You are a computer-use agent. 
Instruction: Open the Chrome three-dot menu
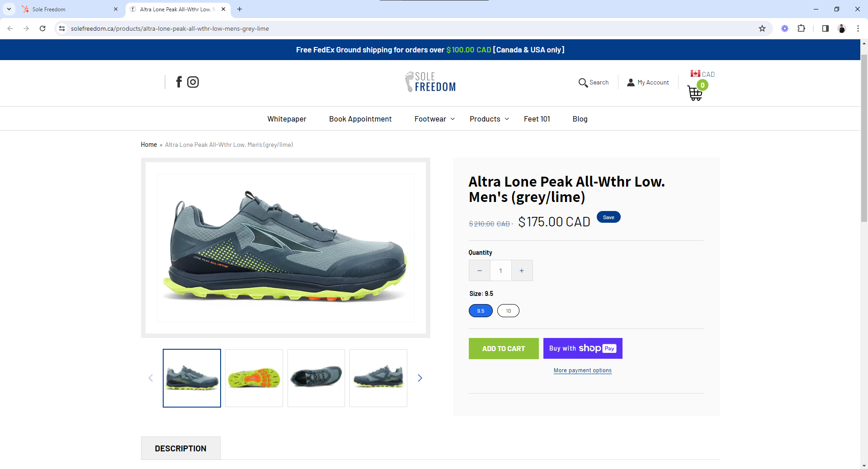(858, 28)
